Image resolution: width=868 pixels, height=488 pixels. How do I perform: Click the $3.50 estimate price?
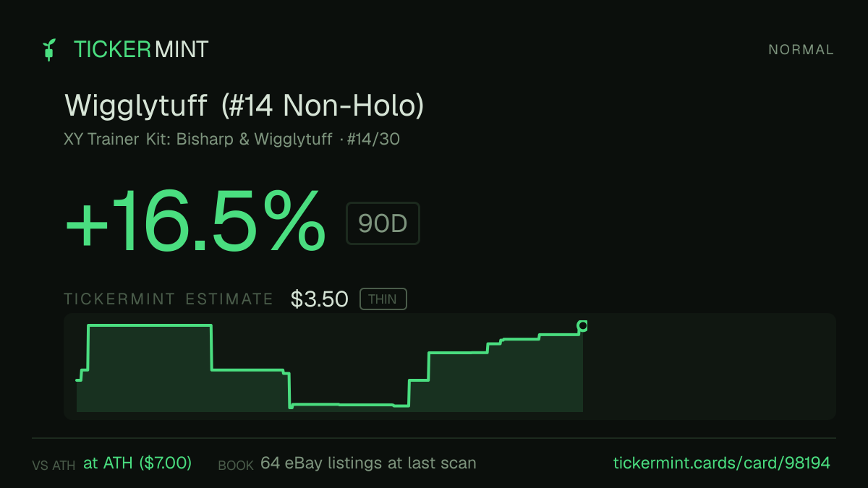click(320, 299)
